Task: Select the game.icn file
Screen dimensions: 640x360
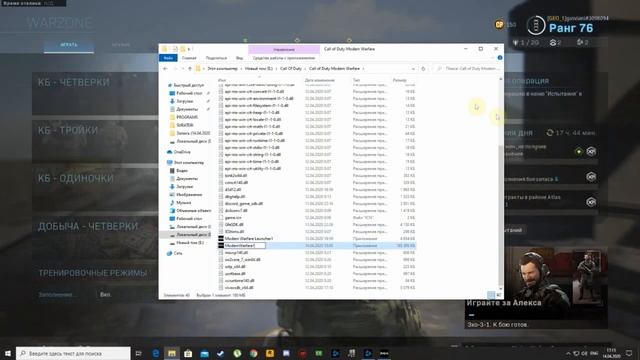Action: (x=233, y=218)
